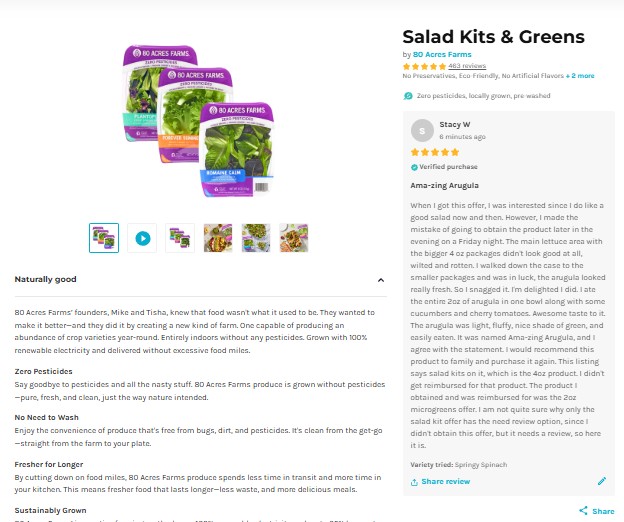Click the Stacy W avatar circle
This screenshot has width=624, height=522.
click(x=422, y=130)
